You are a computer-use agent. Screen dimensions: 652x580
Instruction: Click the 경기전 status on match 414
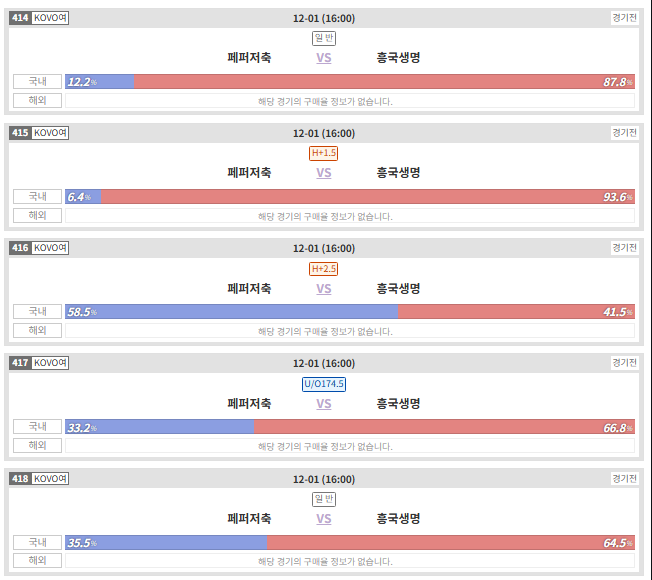[624, 17]
